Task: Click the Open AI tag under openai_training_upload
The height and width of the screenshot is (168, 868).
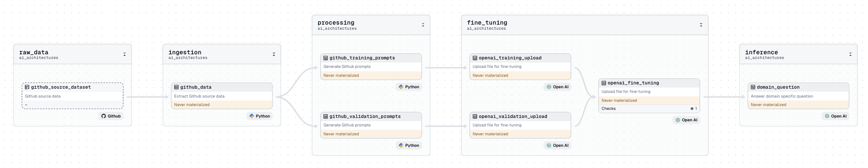Action: point(557,87)
